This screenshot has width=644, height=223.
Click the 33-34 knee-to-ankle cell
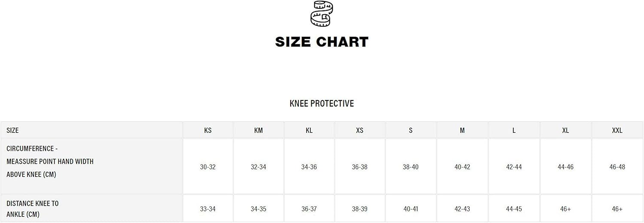tap(208, 209)
